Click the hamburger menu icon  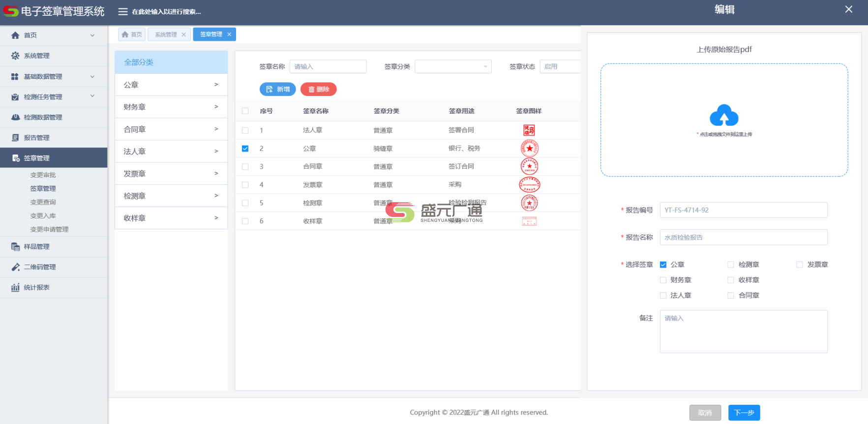click(x=123, y=11)
